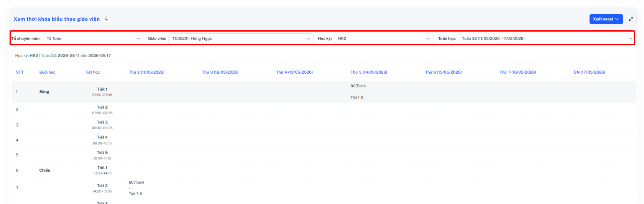Open the Học kỳ dropdown showing HK2
Viewport: 644px width, 204px height.
pos(384,38)
